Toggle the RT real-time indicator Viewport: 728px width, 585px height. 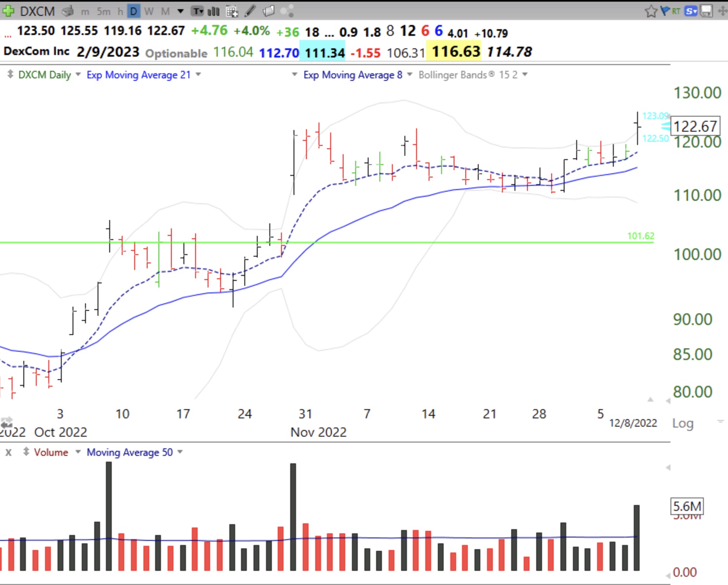[676, 11]
